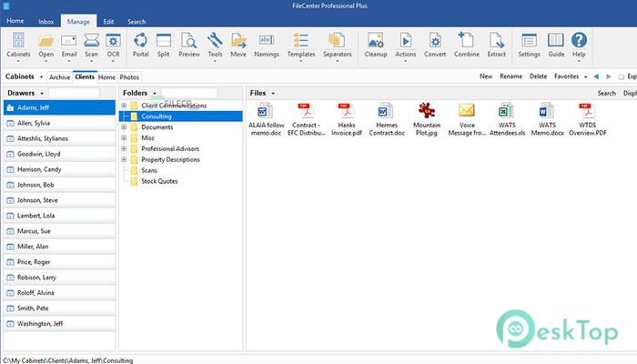The image size is (637, 364).
Task: Click the Files panel Search button
Action: point(607,94)
